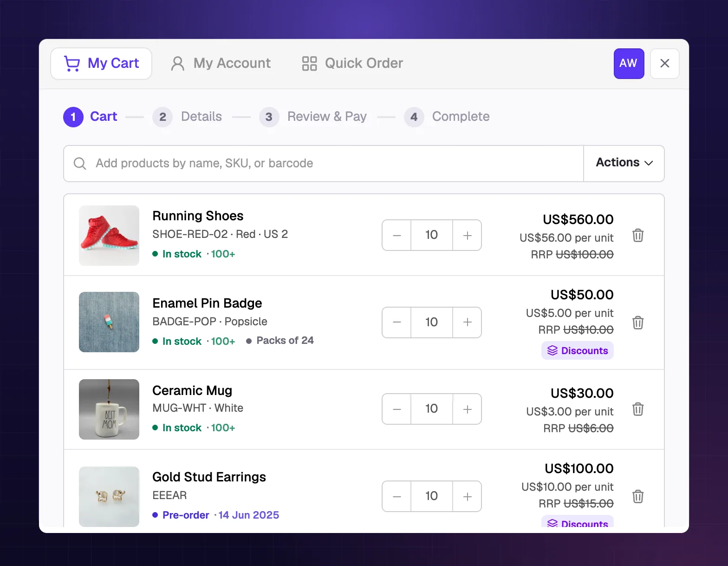728x566 pixels.
Task: Select the 'US$560.00' total price
Action: (578, 219)
